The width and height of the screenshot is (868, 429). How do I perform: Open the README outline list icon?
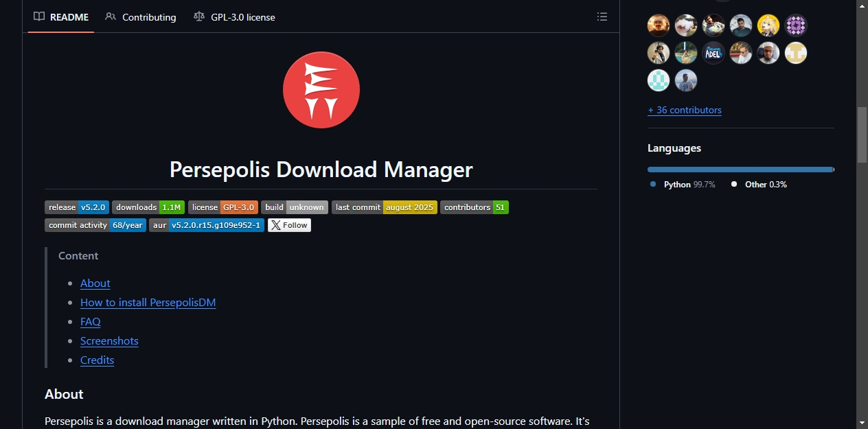click(x=602, y=16)
